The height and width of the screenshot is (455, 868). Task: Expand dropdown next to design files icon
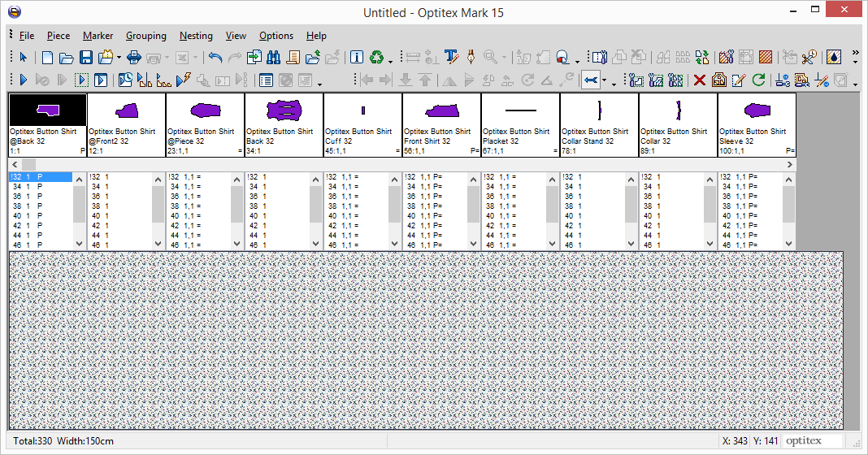(x=119, y=58)
